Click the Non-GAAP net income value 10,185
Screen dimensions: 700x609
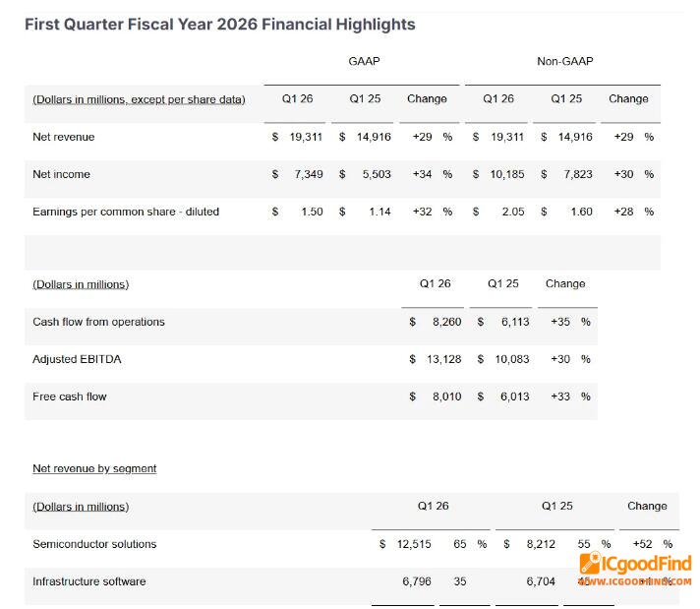(505, 174)
